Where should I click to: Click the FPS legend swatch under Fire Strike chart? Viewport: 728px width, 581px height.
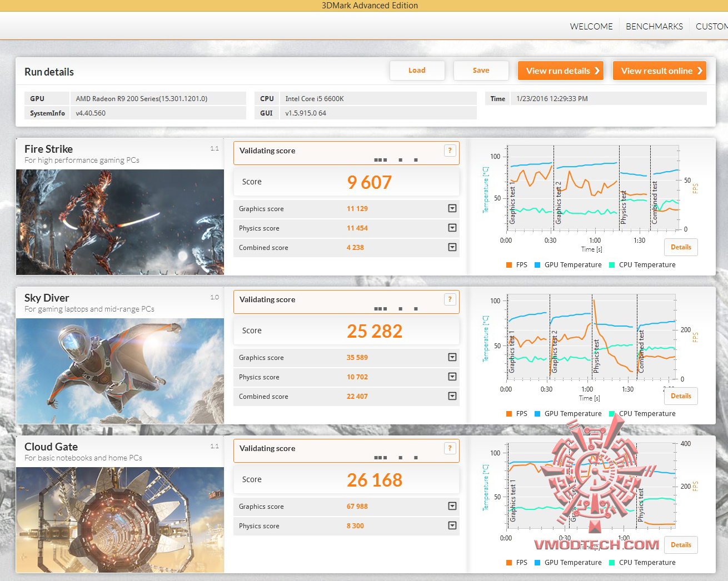click(x=509, y=265)
